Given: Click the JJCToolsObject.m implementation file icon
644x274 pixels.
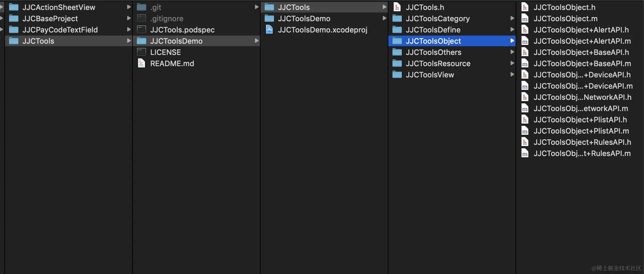Looking at the screenshot, I should coord(525,18).
